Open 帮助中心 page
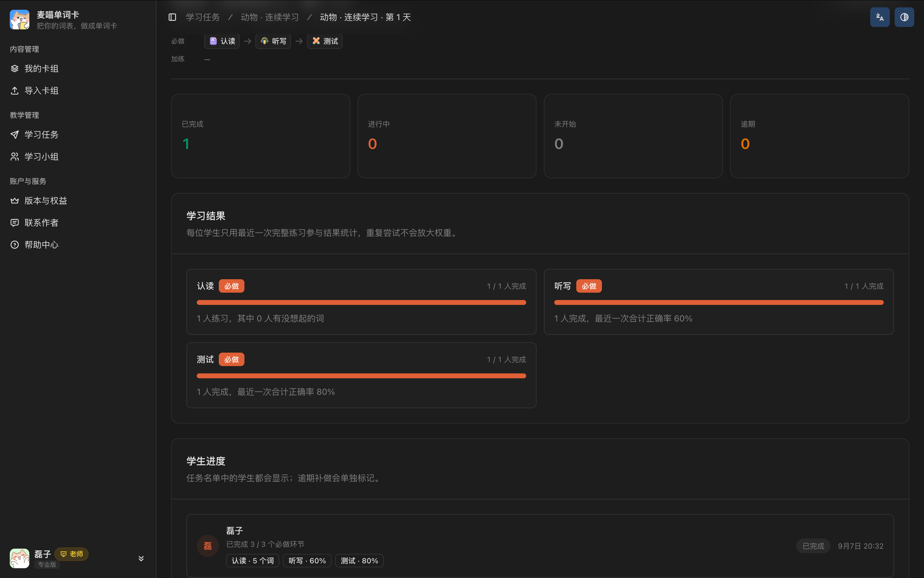This screenshot has height=578, width=924. click(78, 245)
